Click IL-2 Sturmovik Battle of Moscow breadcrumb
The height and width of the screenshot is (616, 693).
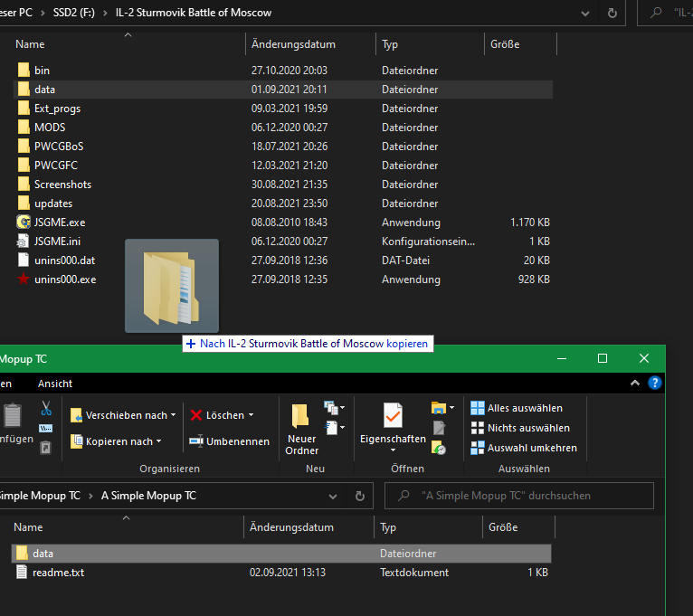point(193,13)
